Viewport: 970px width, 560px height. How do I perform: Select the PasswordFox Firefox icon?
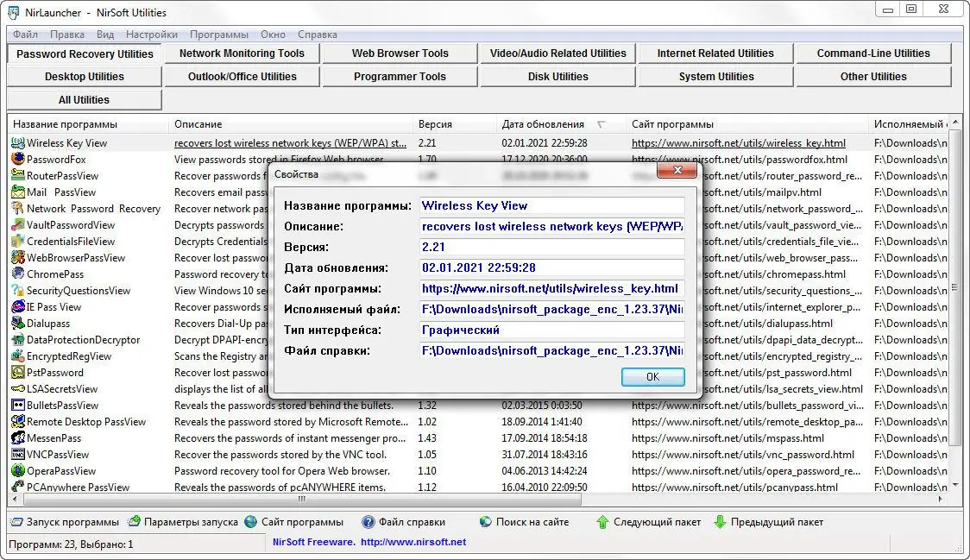17,159
